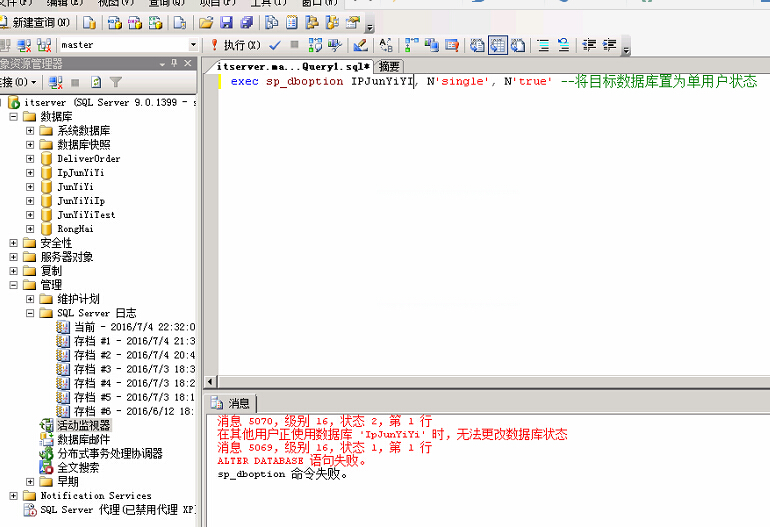Click the save file disk icon
The width and height of the screenshot is (770, 527).
tap(226, 22)
